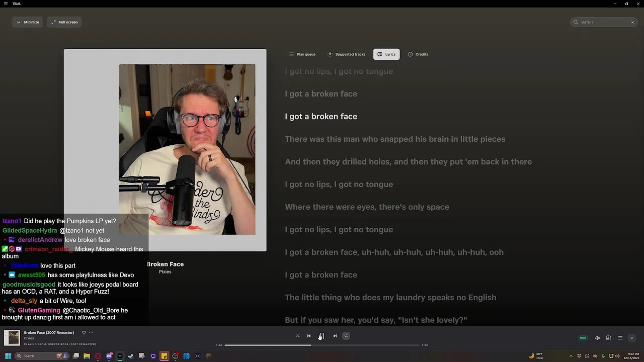
Task: Open Steam from the taskbar
Action: (131, 356)
